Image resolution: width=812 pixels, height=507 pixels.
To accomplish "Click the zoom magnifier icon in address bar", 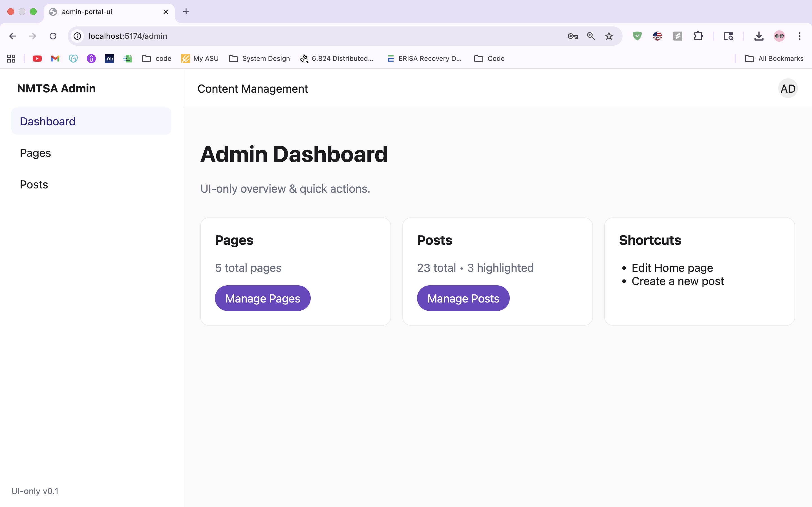I will coord(591,36).
